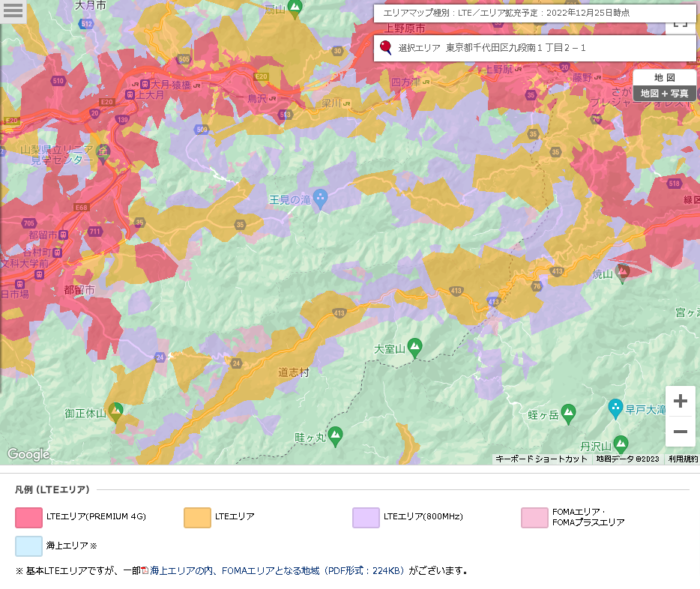Click the 選択エリア address box
700x589 pixels.
click(x=535, y=48)
